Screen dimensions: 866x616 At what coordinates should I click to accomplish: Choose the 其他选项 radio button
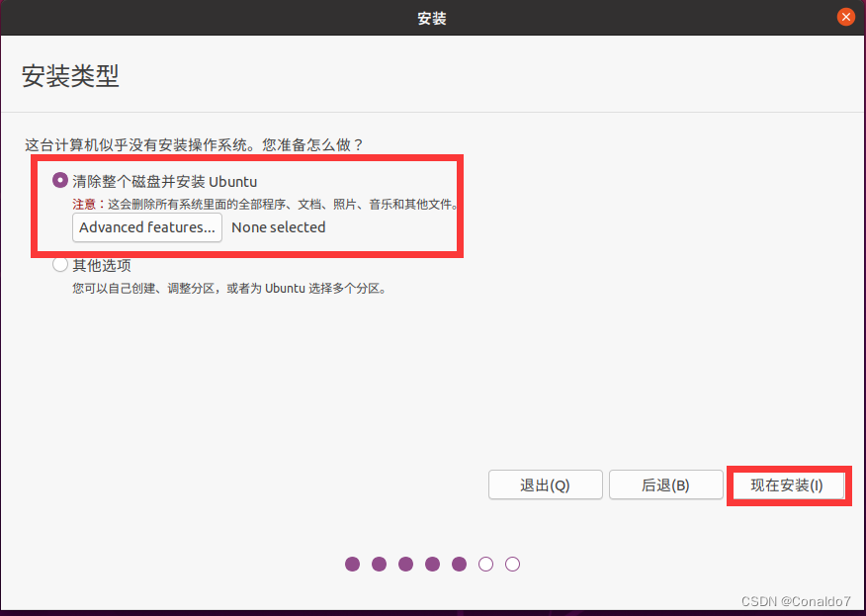click(x=59, y=265)
